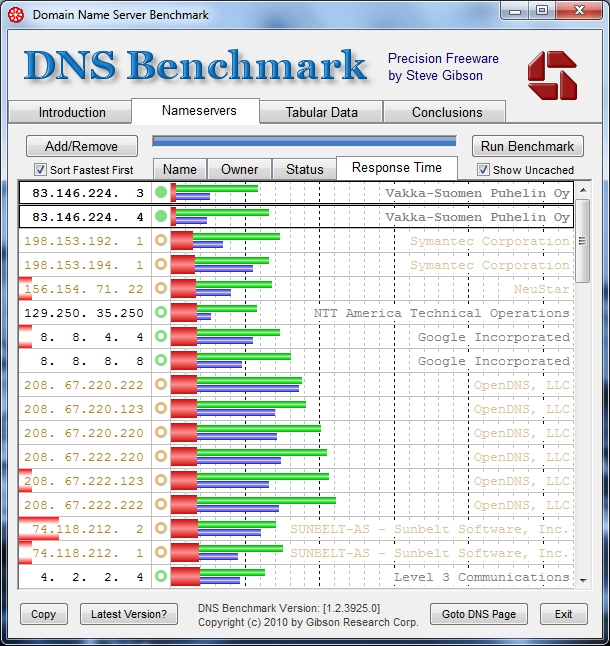Click status circle for 198.153.192.1 Symantec
The width and height of the screenshot is (610, 646).
[161, 241]
